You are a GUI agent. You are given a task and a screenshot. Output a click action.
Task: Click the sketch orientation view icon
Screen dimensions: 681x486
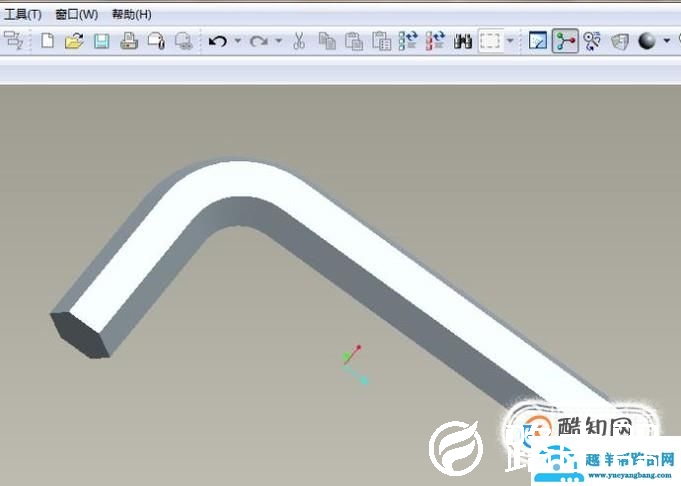(538, 41)
